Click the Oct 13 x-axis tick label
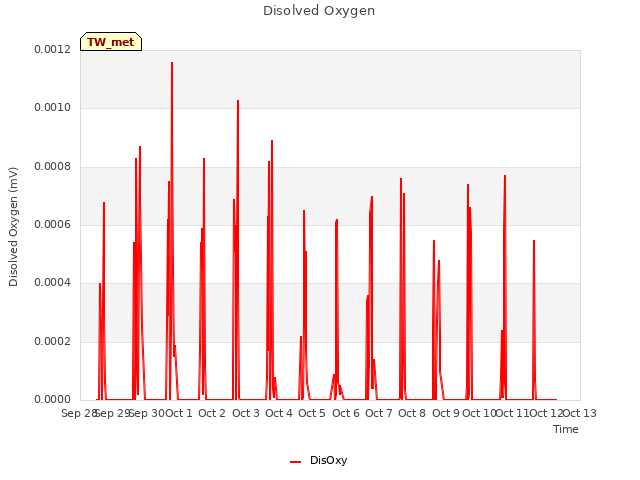This screenshot has width=640, height=480. point(580,413)
